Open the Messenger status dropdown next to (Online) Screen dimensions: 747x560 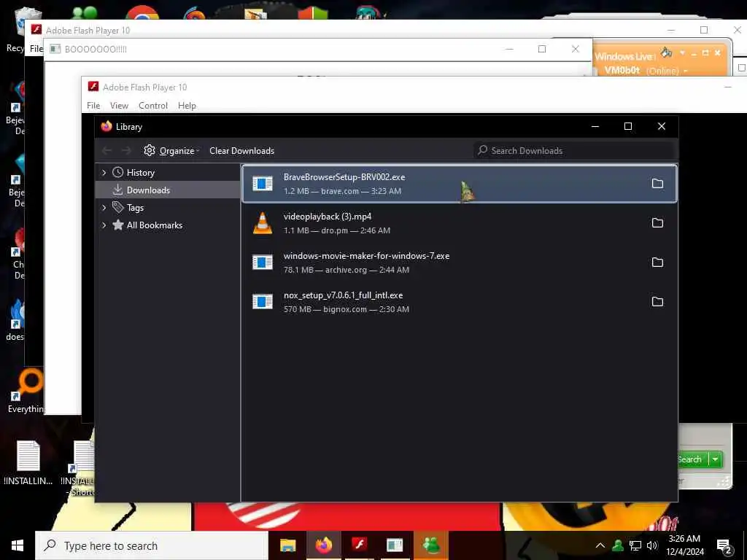click(686, 71)
